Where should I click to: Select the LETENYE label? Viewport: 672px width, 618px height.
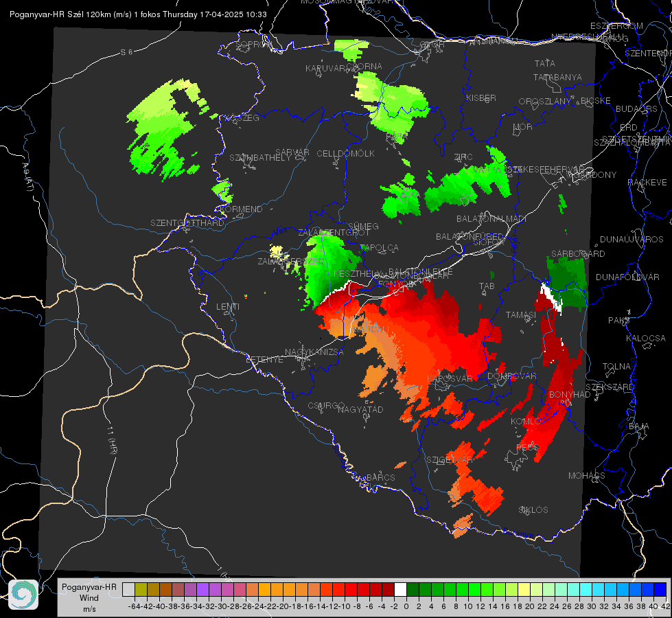[264, 360]
